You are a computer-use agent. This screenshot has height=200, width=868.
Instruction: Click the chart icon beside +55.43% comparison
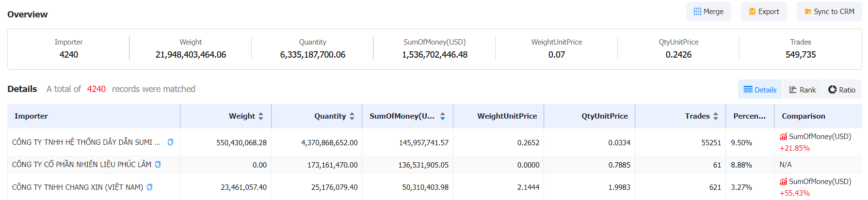(x=783, y=182)
